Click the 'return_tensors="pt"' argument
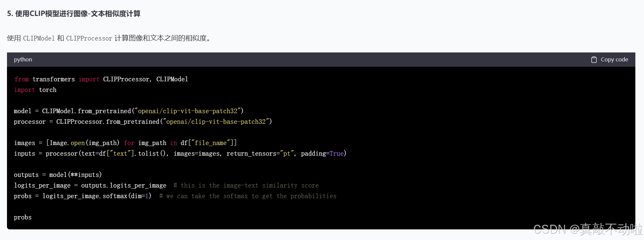The width and height of the screenshot is (644, 240). click(260, 153)
